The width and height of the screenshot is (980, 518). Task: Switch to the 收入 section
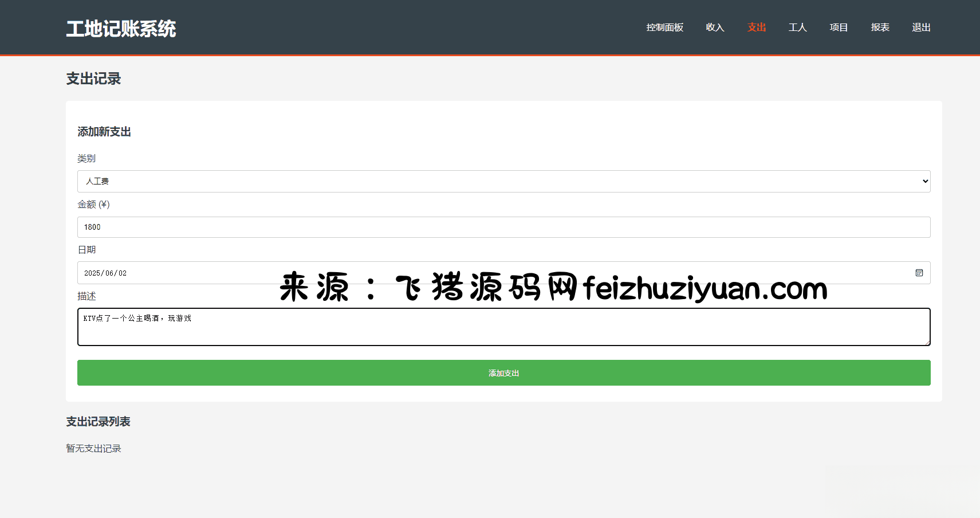pos(715,27)
